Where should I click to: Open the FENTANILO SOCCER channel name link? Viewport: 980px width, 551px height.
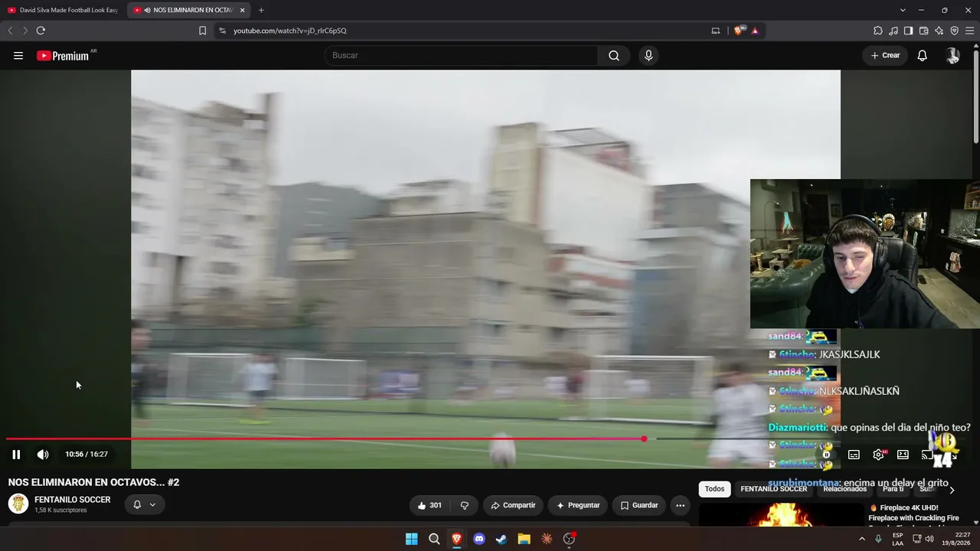73,500
